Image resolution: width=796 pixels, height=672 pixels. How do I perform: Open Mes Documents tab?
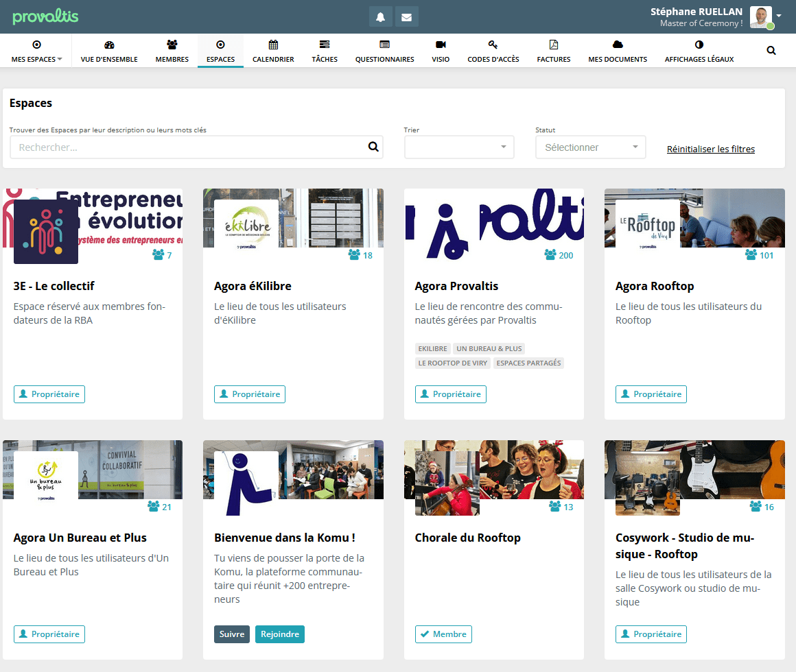[x=618, y=51]
